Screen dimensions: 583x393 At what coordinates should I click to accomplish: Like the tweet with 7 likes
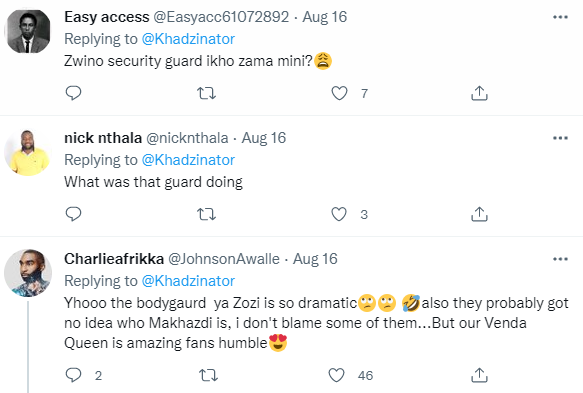click(339, 93)
